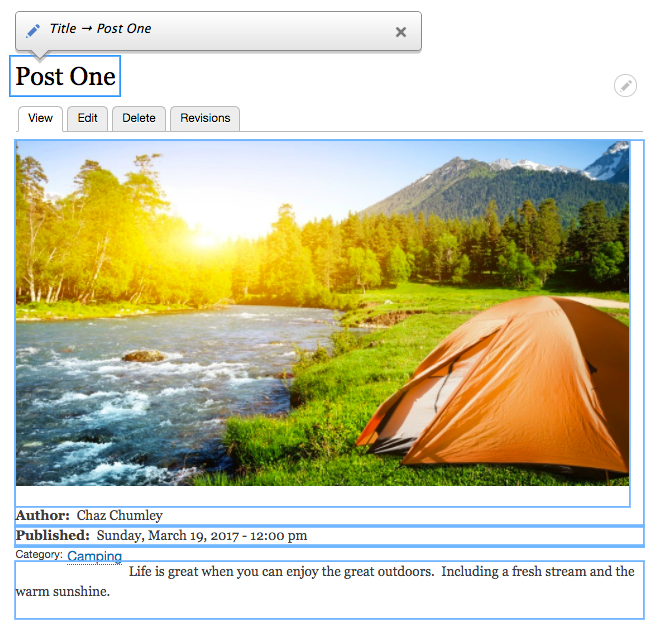This screenshot has height=628, width=650.
Task: Click the Post One title field
Action: pyautogui.click(x=65, y=76)
